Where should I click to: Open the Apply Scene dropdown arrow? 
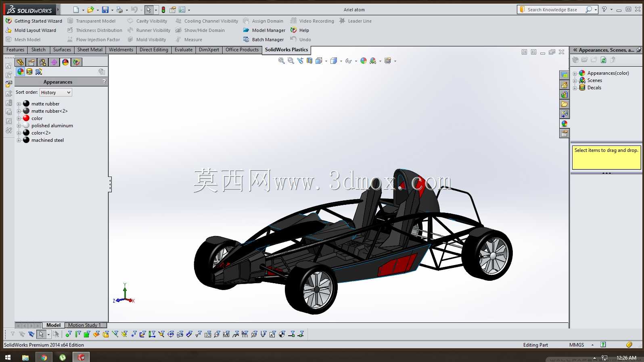[x=380, y=61]
